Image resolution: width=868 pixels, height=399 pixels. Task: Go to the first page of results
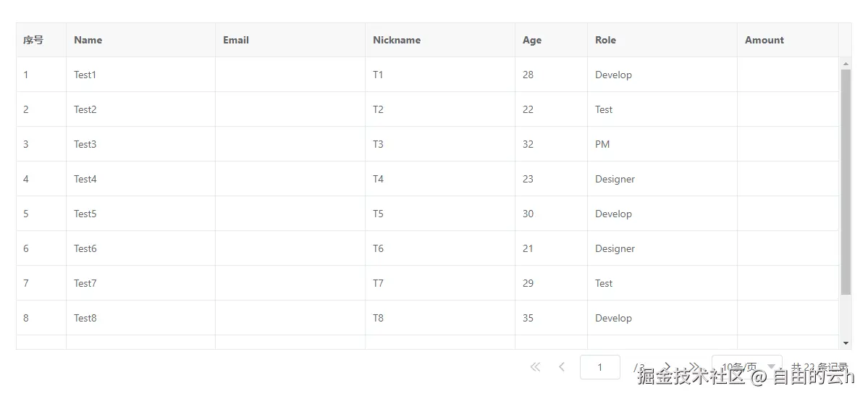[x=535, y=367]
